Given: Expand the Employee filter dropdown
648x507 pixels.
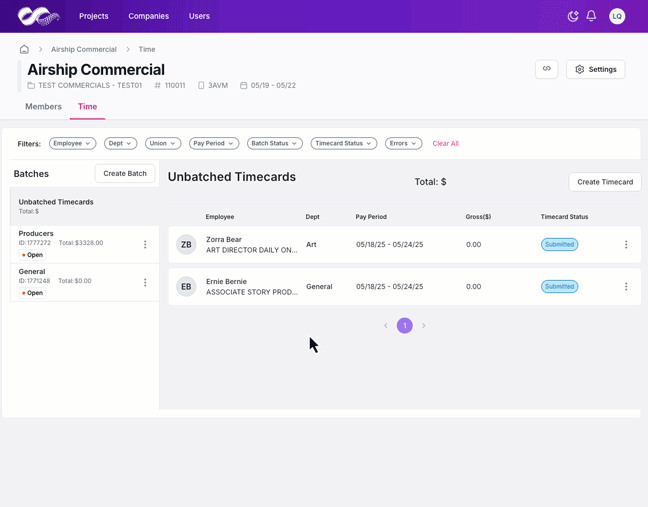Looking at the screenshot, I should click(72, 144).
